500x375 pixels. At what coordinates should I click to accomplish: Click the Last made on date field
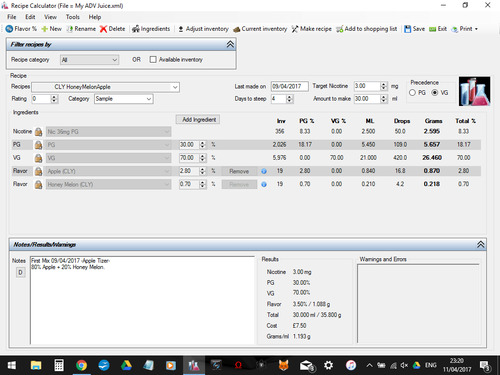point(289,86)
